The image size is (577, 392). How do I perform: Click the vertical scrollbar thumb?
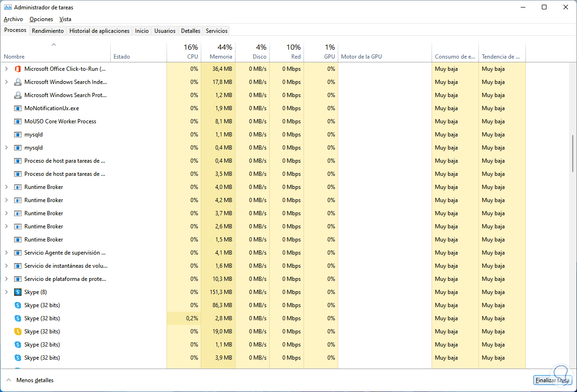[x=573, y=154]
